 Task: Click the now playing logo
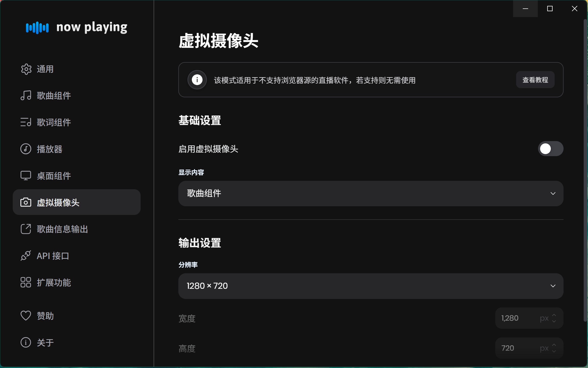coord(76,27)
